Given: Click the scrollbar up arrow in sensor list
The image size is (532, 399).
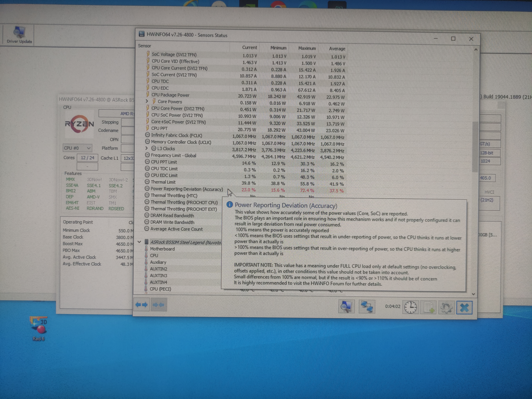Looking at the screenshot, I should (476, 50).
